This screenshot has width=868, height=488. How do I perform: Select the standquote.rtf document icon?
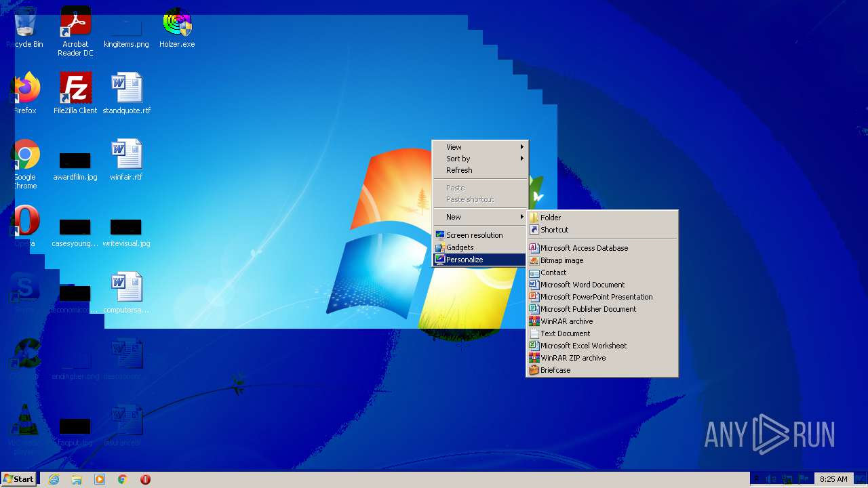(126, 94)
